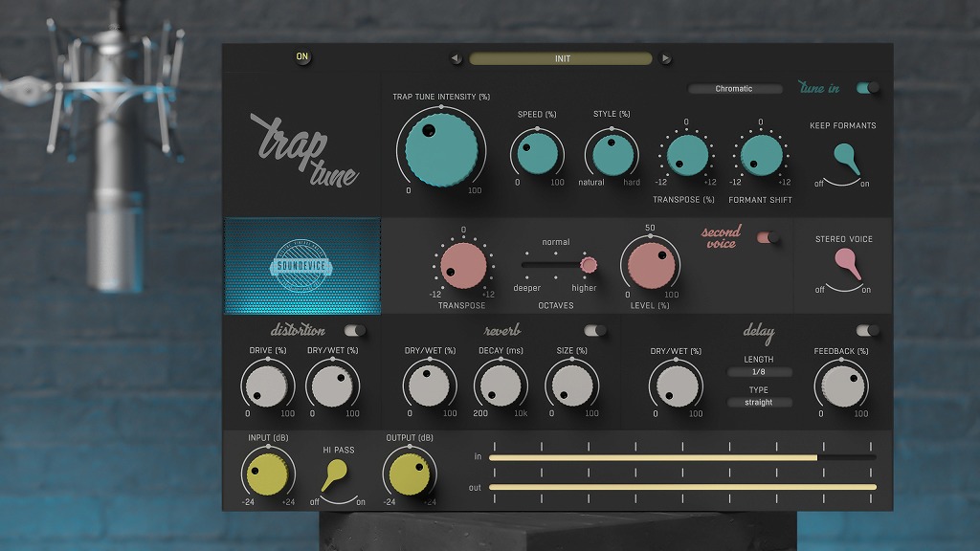Flip the Keep Formants lever switch
Viewport: 980px width, 551px height.
point(843,157)
